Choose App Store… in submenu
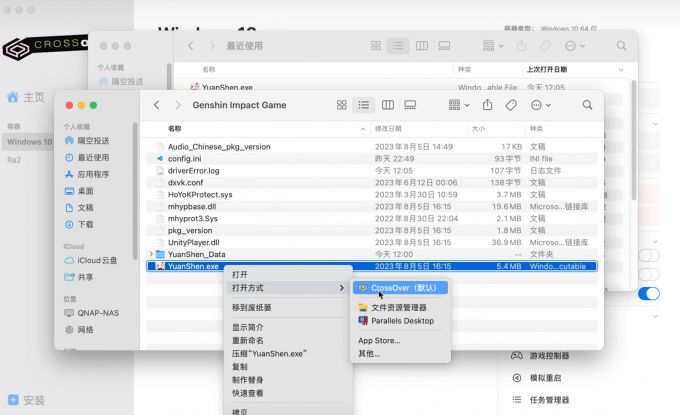This screenshot has height=415, width=680. (400, 340)
